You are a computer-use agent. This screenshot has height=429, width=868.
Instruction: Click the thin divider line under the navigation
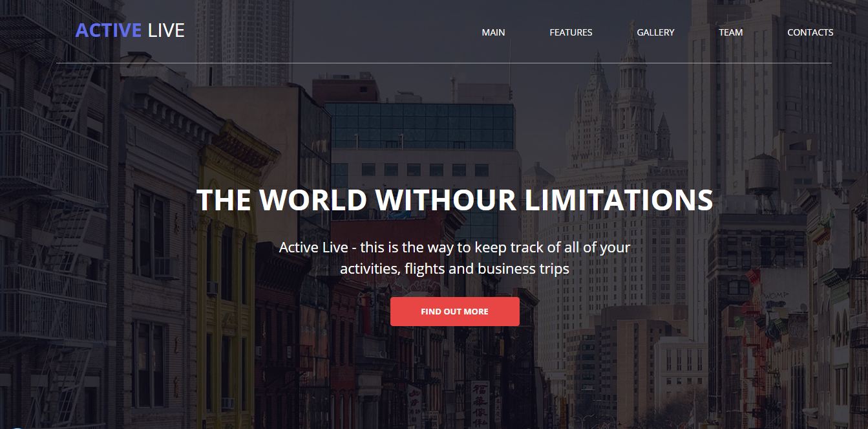(444, 63)
